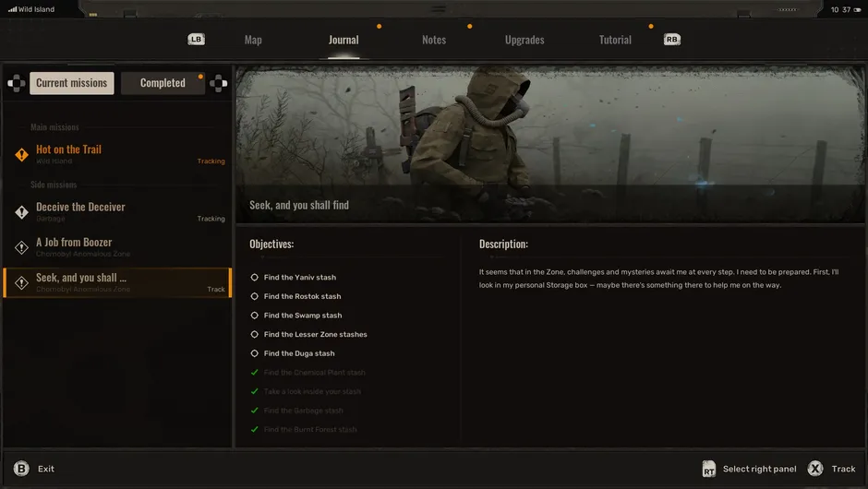Image resolution: width=868 pixels, height=489 pixels.
Task: Click the d-pad icon right of Completed
Action: [x=218, y=83]
